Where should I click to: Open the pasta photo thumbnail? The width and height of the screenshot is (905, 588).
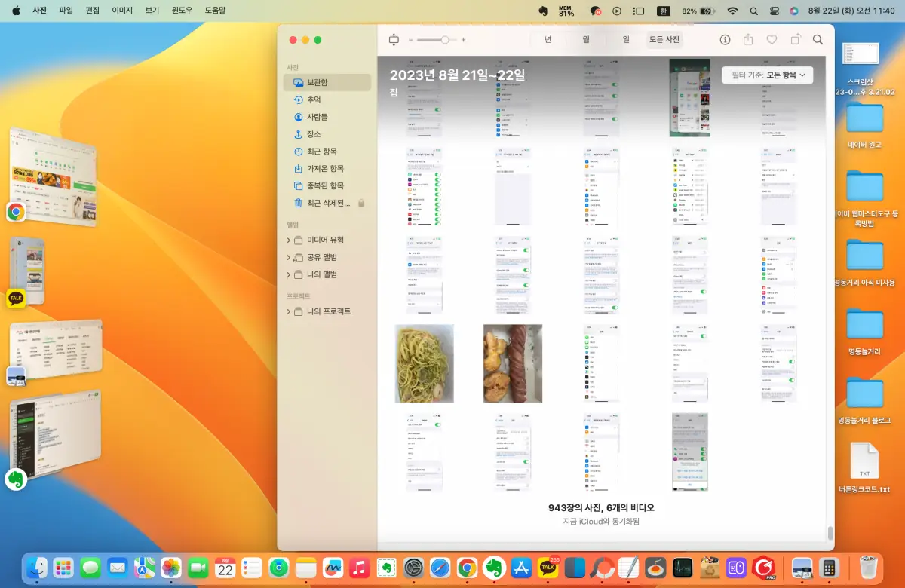425,363
